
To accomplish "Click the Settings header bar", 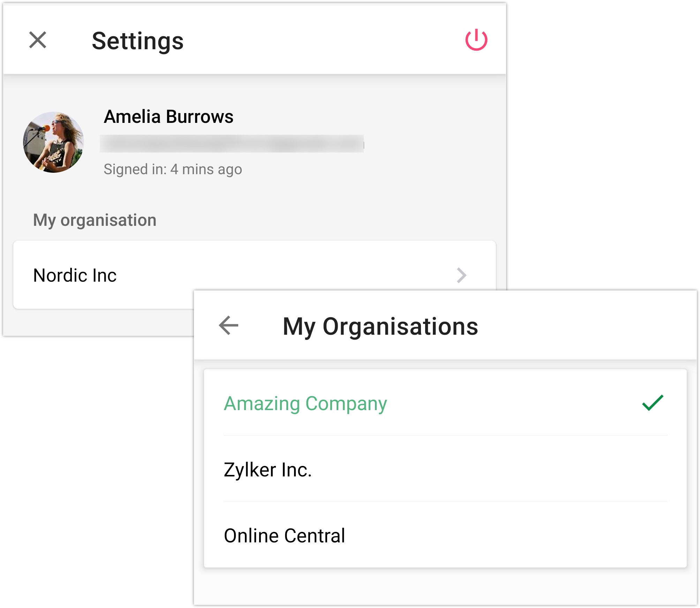I will pos(314,40).
